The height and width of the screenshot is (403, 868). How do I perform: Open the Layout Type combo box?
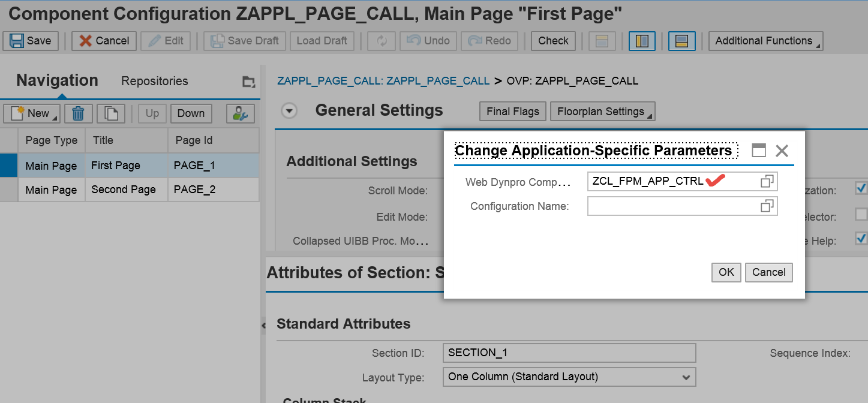tap(686, 377)
